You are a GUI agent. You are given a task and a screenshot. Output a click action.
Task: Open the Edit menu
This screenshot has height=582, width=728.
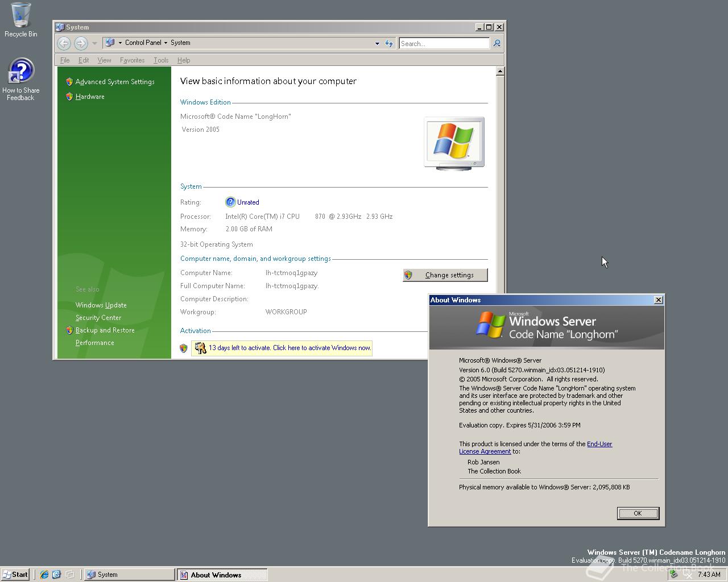[x=84, y=60]
